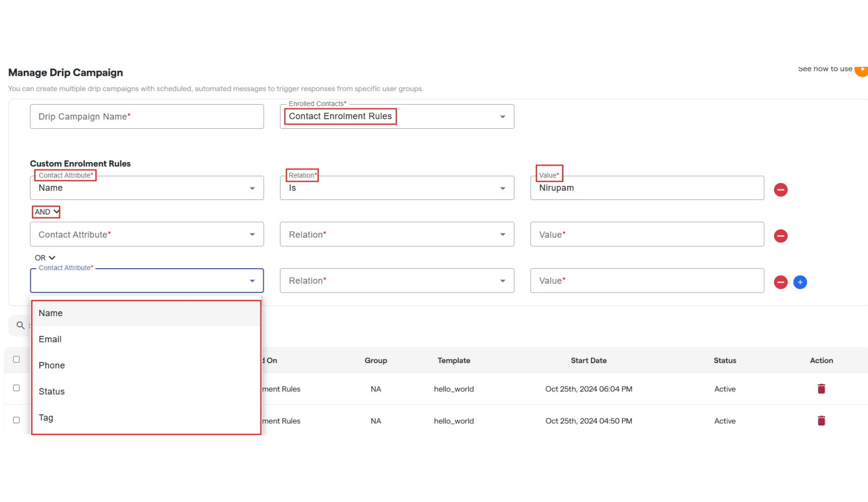Click hello_world template in the 06:04 PM row
This screenshot has height=502, width=868.
(x=454, y=389)
